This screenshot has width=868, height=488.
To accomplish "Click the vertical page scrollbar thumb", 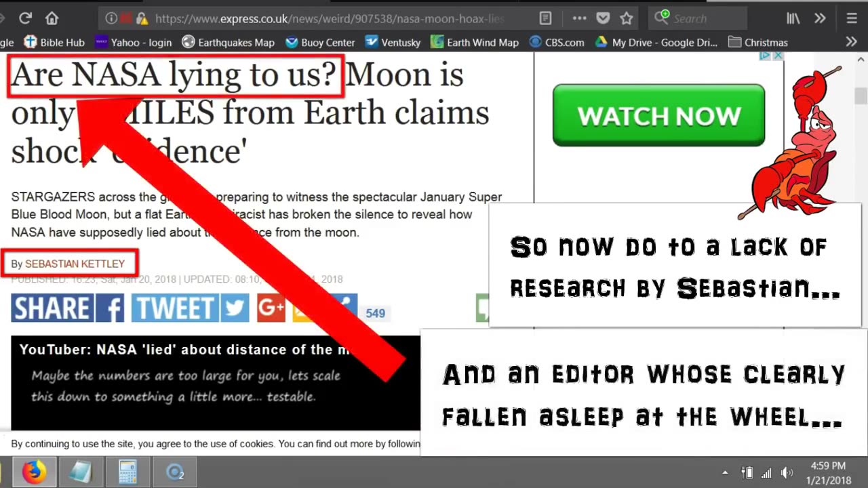I will pos(861,96).
